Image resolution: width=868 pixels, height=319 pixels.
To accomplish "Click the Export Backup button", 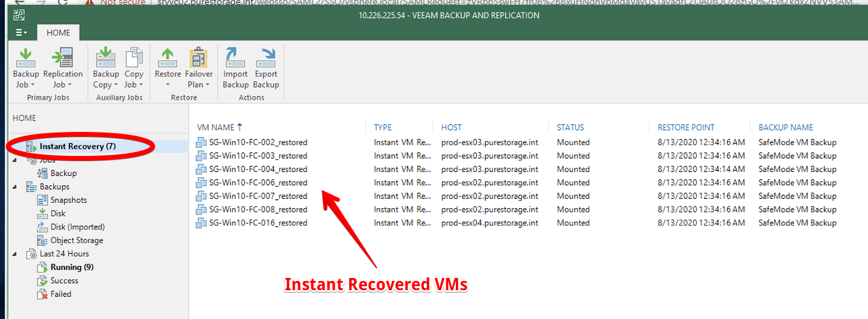I will (x=266, y=69).
